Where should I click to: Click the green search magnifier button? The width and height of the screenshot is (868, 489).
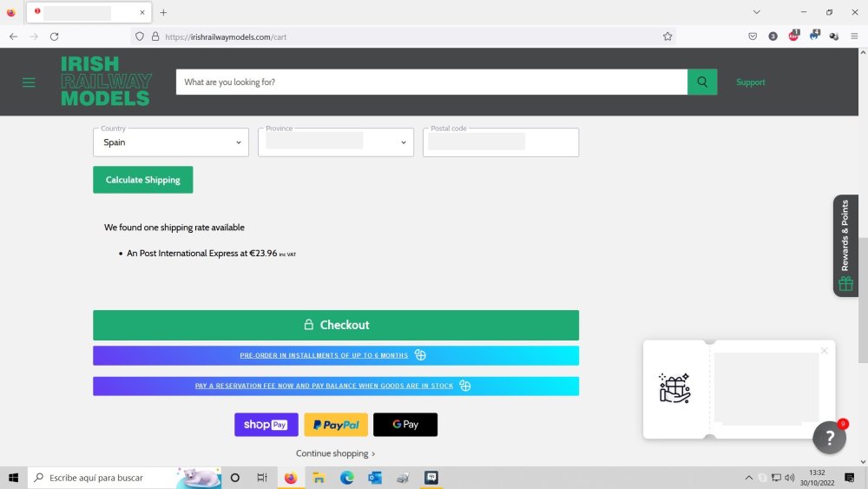pyautogui.click(x=702, y=82)
